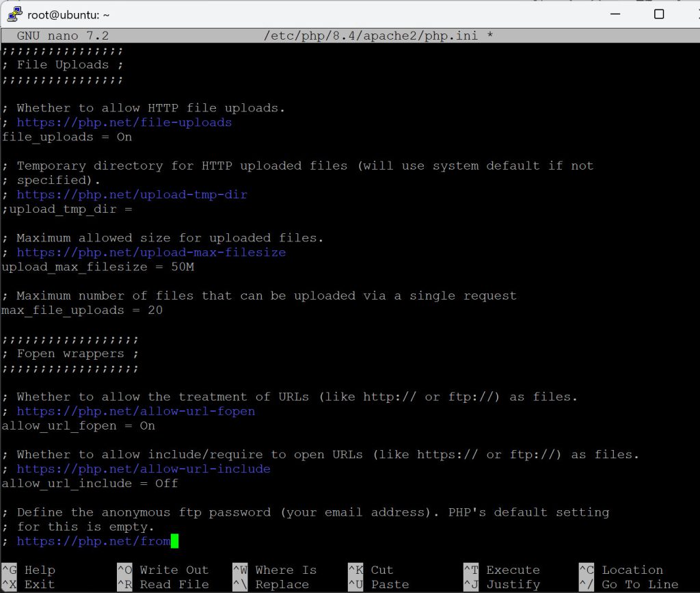Click the php.net/upload-tmp-dir link

[131, 195]
